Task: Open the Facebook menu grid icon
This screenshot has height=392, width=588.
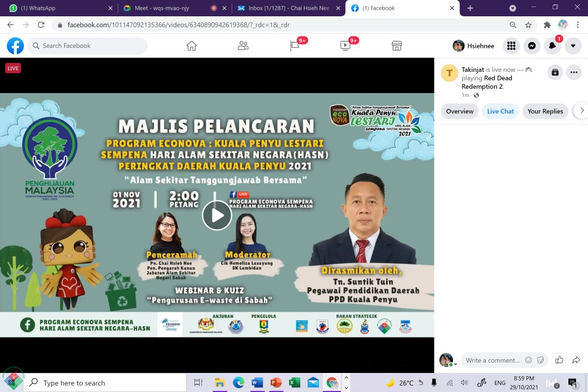Action: (511, 46)
